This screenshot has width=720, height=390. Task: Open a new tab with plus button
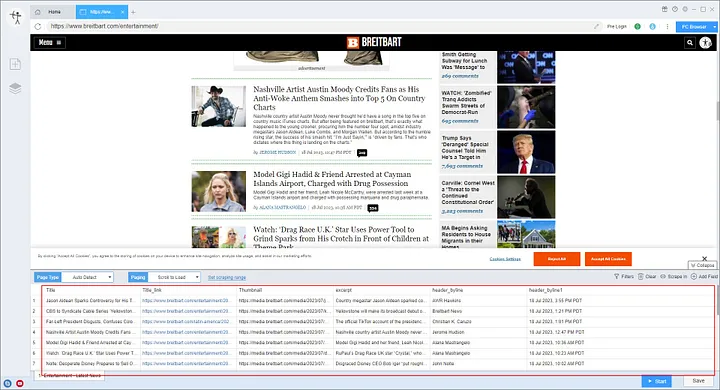coord(133,12)
